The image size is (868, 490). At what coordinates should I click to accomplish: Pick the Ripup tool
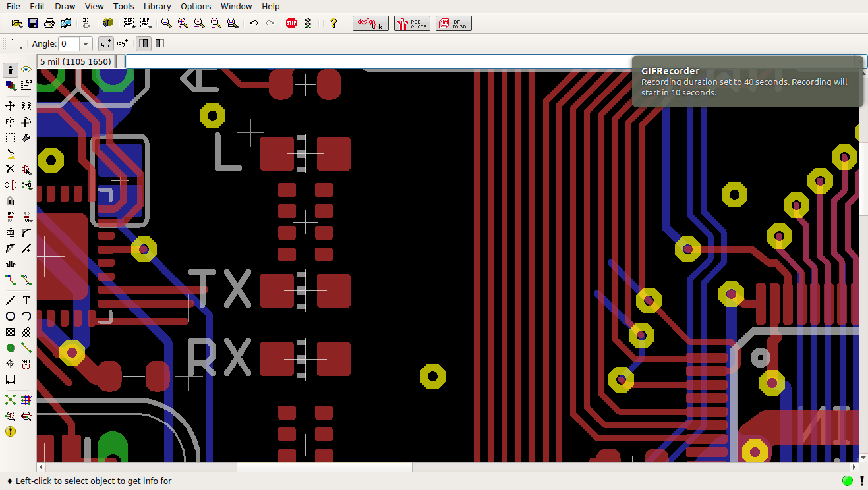[x=26, y=281]
